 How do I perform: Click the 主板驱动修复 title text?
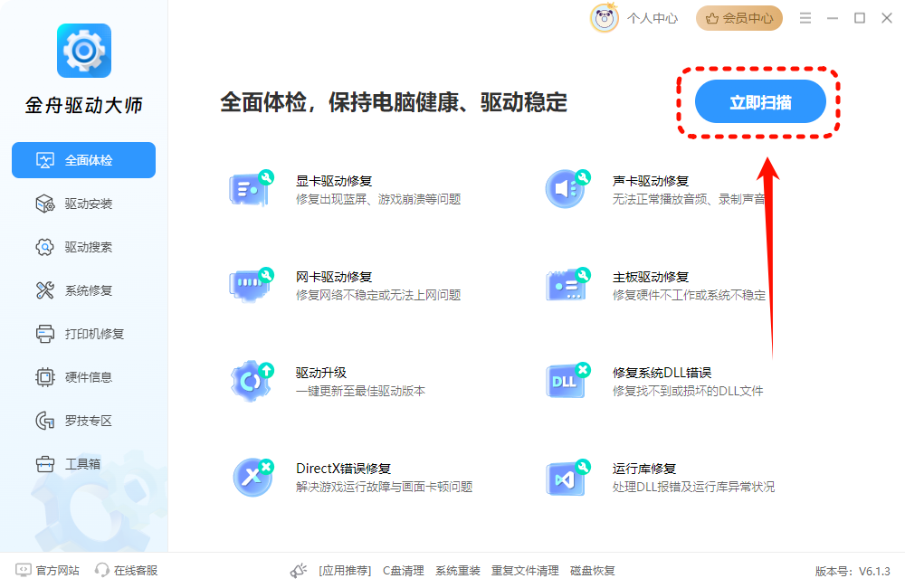[651, 277]
